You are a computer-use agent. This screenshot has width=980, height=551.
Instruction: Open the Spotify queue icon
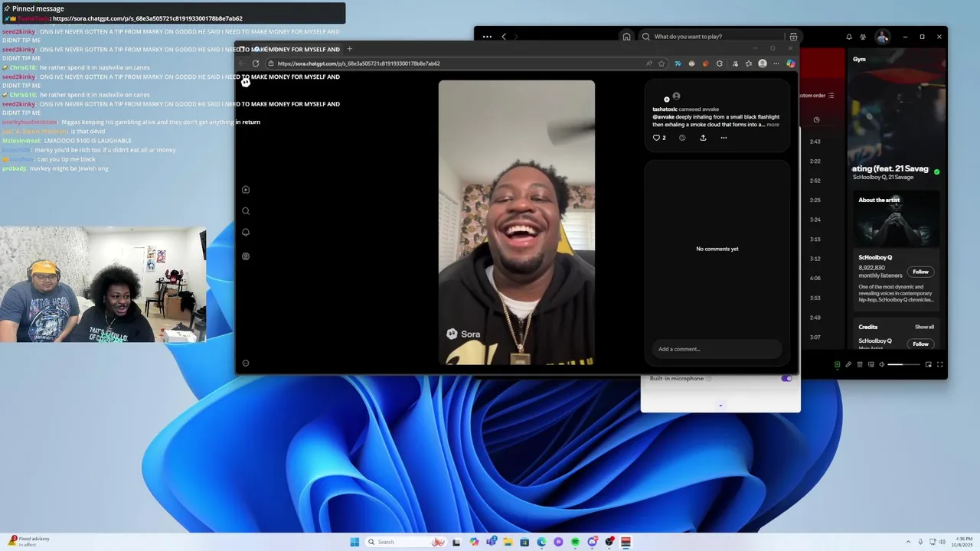point(860,364)
